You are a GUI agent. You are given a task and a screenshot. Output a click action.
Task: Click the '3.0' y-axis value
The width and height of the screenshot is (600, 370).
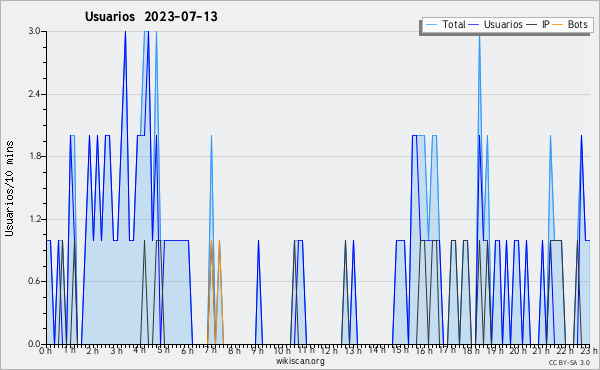[34, 31]
